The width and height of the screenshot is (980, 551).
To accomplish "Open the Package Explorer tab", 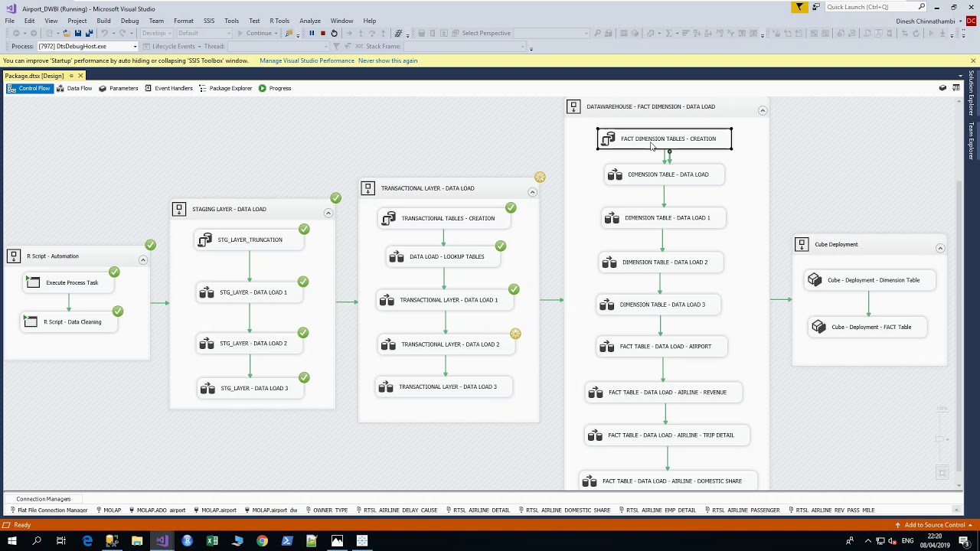I will 225,88.
